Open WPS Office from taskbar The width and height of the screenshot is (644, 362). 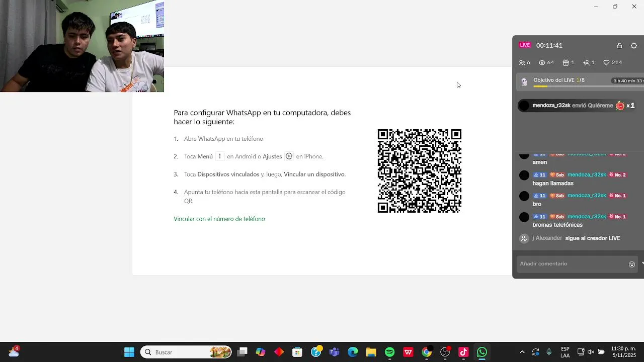pos(408,352)
